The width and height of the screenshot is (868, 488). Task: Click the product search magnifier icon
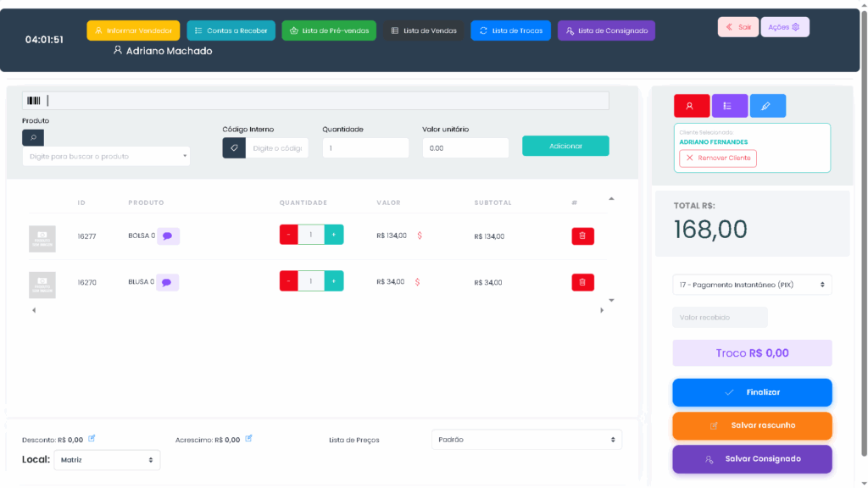coord(33,137)
